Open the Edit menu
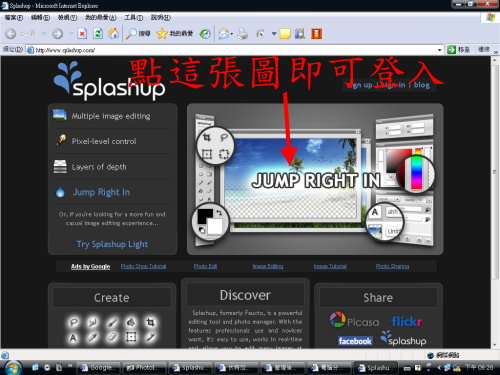 [40, 18]
